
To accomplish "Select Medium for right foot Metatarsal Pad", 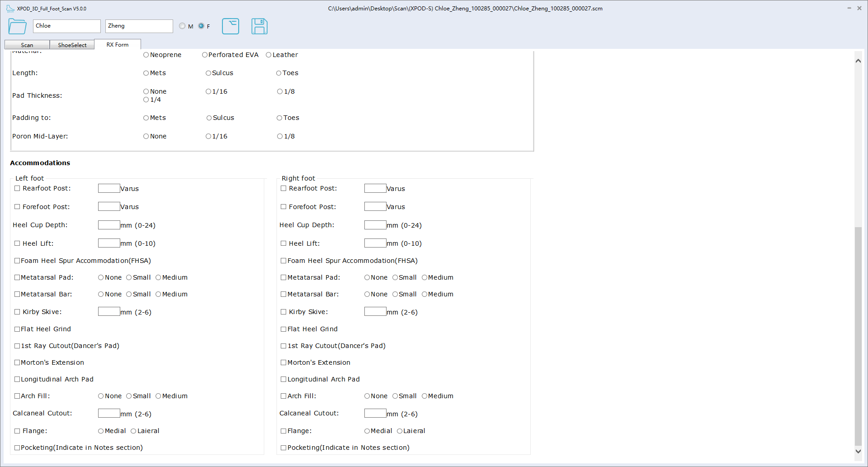I will tap(425, 278).
